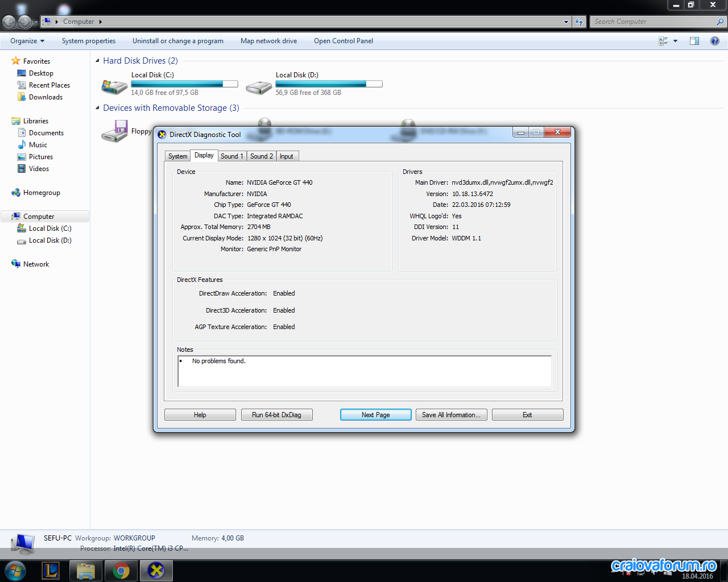Click the Local Disk (D:) space usage bar

(329, 84)
